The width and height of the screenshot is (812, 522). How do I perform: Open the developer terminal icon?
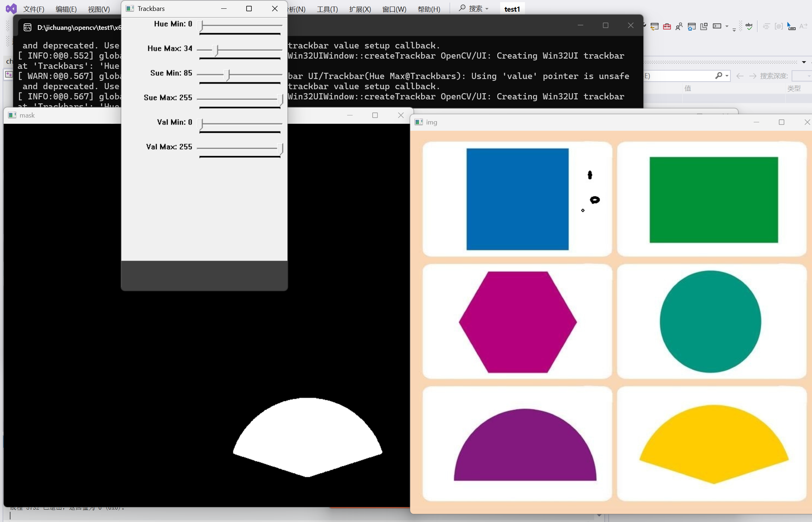pos(717,26)
